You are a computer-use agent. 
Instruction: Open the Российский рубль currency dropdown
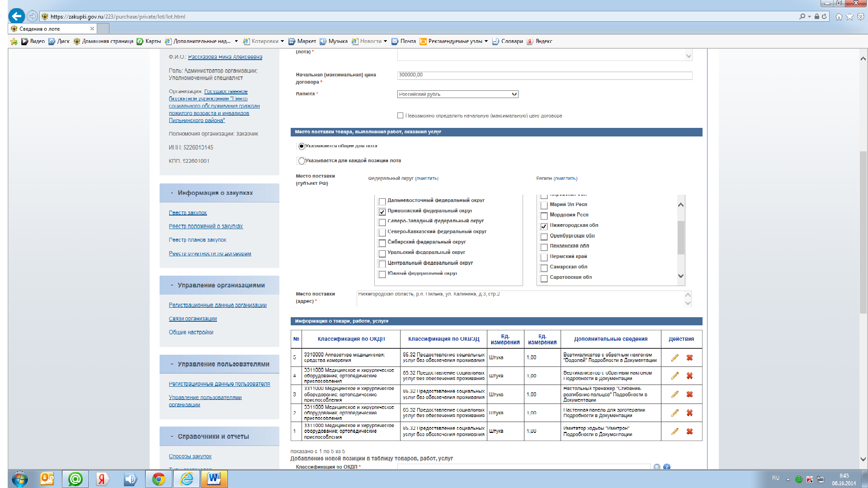458,94
